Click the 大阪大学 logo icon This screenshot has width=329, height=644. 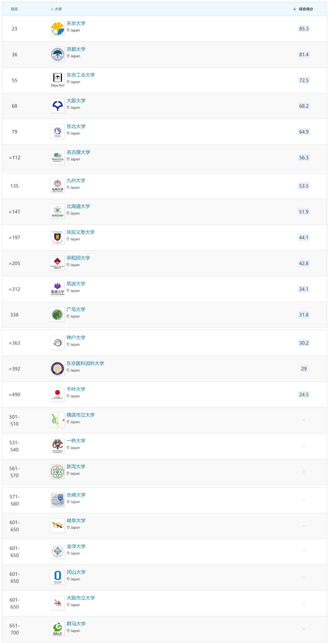tap(58, 106)
